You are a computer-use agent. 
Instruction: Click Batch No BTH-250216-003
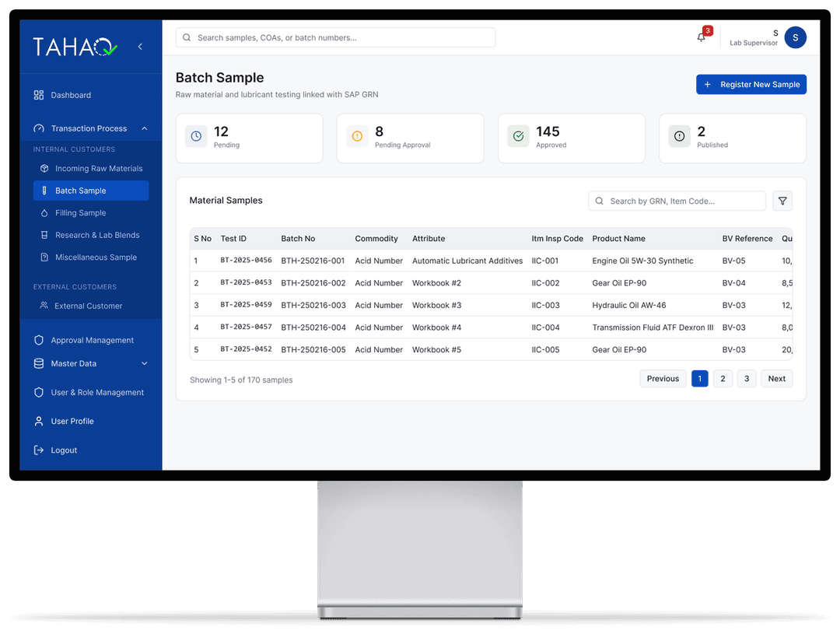(313, 305)
